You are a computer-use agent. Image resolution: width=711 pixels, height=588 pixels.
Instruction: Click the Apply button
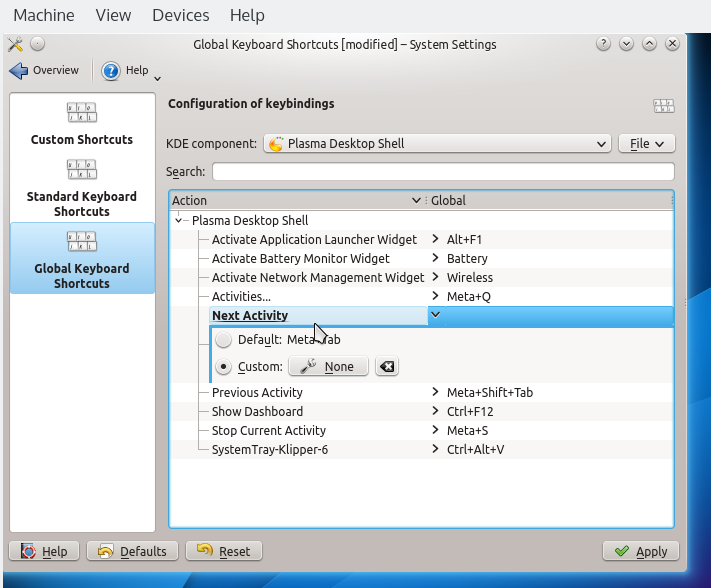pyautogui.click(x=641, y=551)
